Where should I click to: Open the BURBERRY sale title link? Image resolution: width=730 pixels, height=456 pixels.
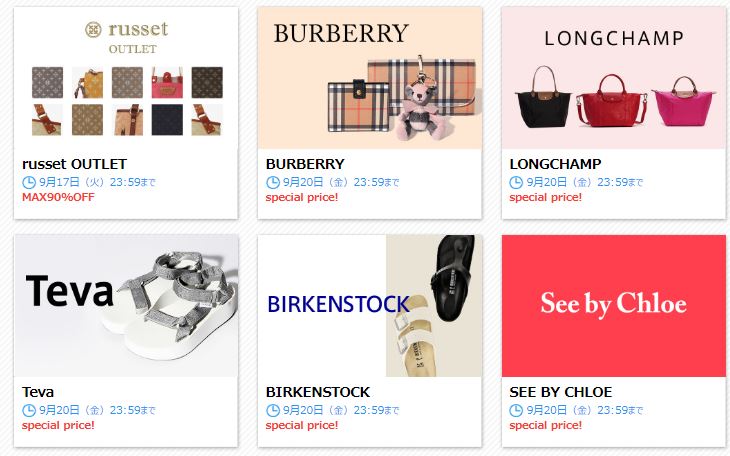[305, 164]
